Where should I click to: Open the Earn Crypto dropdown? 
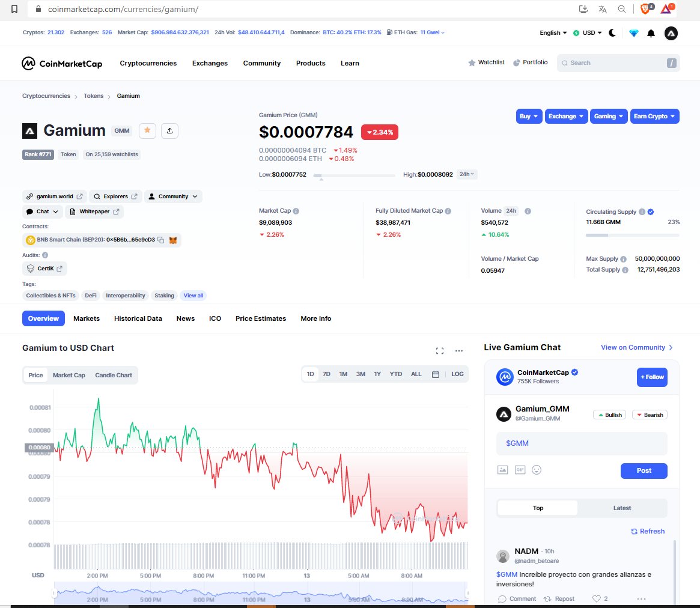click(654, 117)
